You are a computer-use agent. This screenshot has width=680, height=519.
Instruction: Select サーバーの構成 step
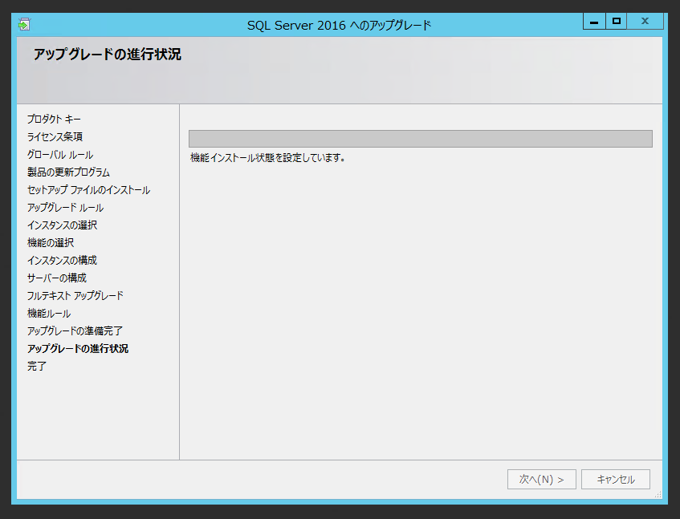tap(57, 278)
